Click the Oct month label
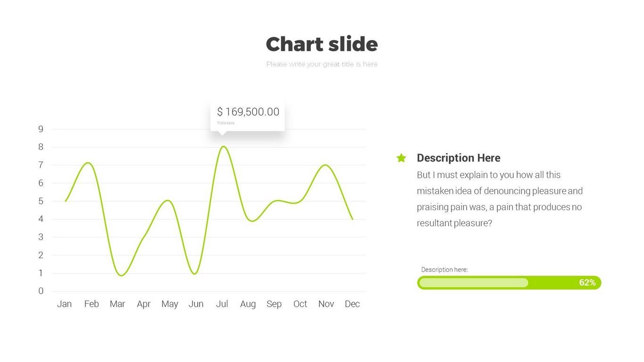 click(300, 304)
